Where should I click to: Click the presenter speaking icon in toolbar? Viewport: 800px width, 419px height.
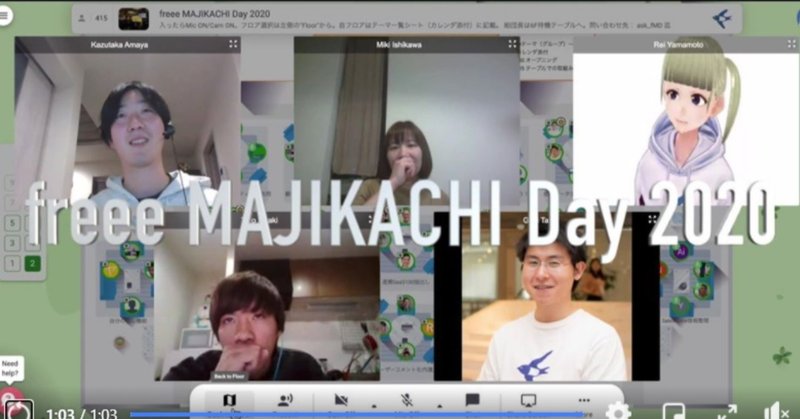click(x=285, y=400)
